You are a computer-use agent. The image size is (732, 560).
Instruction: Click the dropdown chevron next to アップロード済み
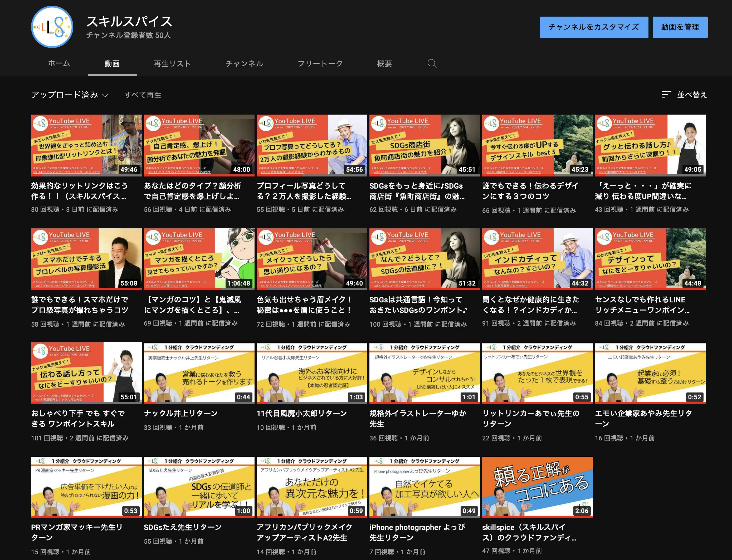tap(105, 96)
